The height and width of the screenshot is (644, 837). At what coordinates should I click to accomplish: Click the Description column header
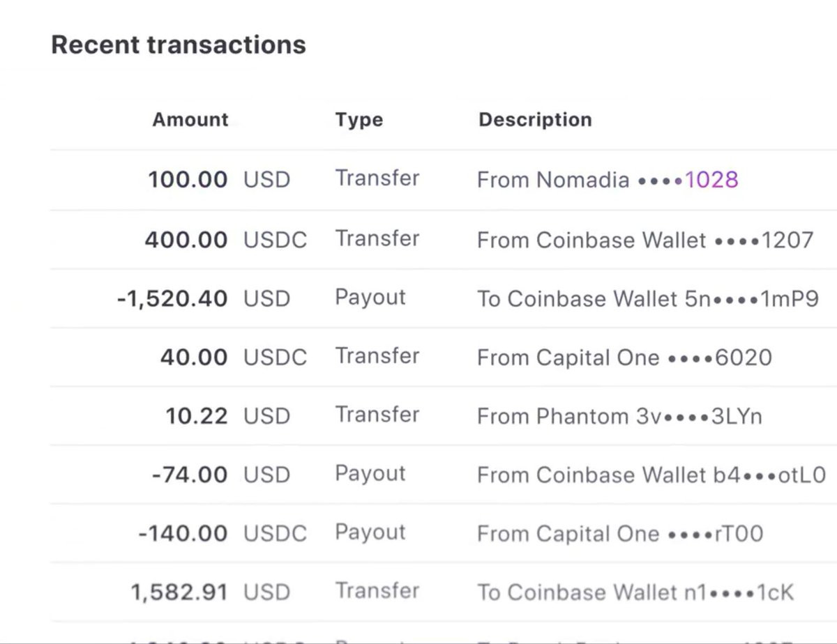[535, 120]
